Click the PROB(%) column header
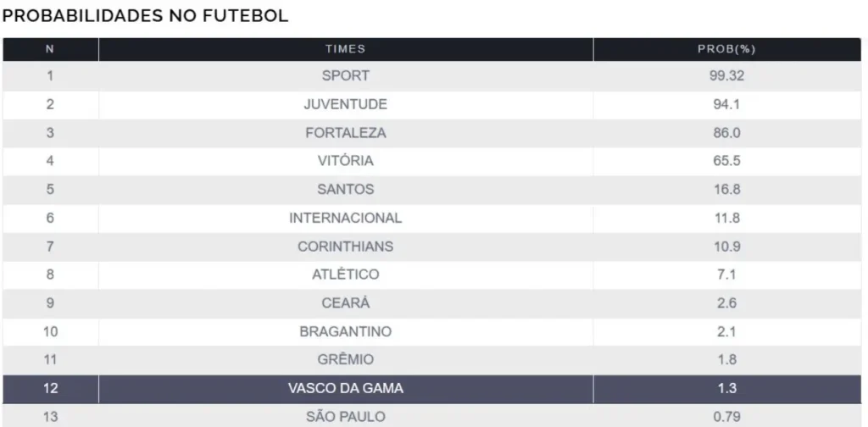Viewport: 868px width, 427px height. [x=726, y=49]
